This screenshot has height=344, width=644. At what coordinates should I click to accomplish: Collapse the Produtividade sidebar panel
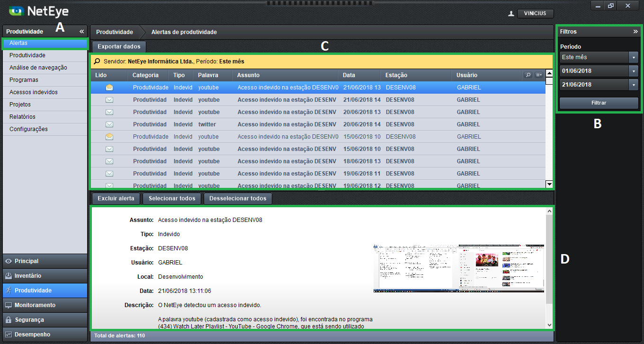pyautogui.click(x=81, y=32)
